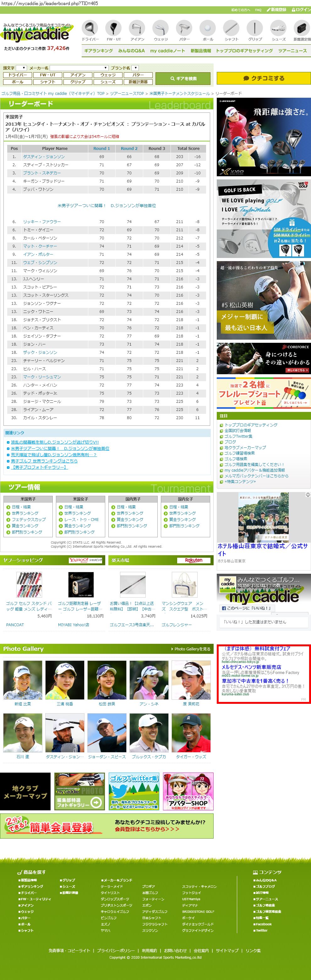This screenshot has height=980, width=311.
Task: Click the 男子ゴルフ 世界ランキングはこちら link
Action: click(x=44, y=461)
